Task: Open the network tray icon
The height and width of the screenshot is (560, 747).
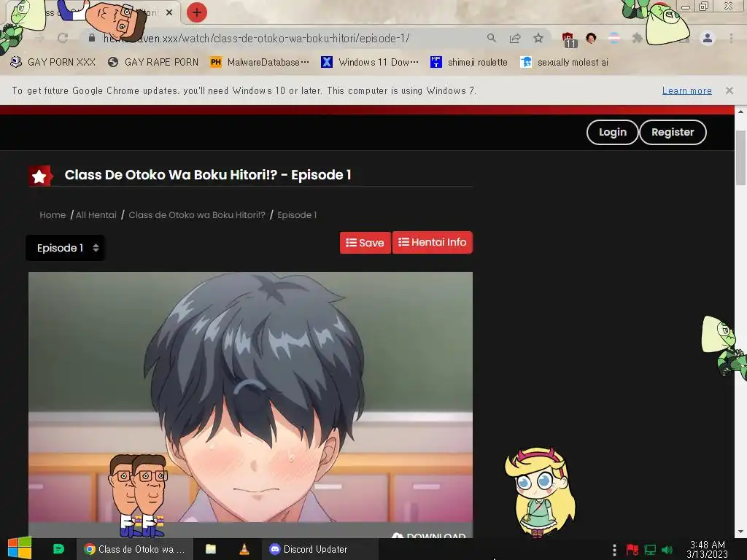Action: tap(650, 550)
